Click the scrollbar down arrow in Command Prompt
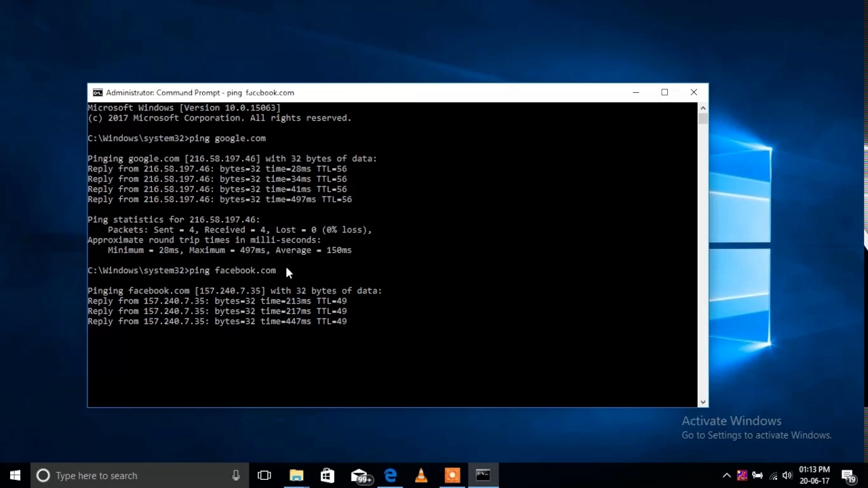The image size is (868, 488). [x=703, y=402]
